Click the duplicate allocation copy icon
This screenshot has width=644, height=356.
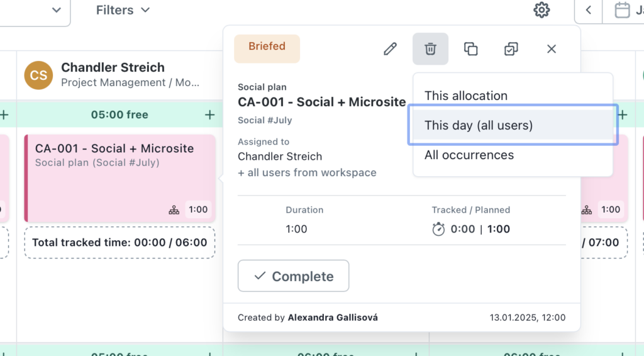click(470, 49)
